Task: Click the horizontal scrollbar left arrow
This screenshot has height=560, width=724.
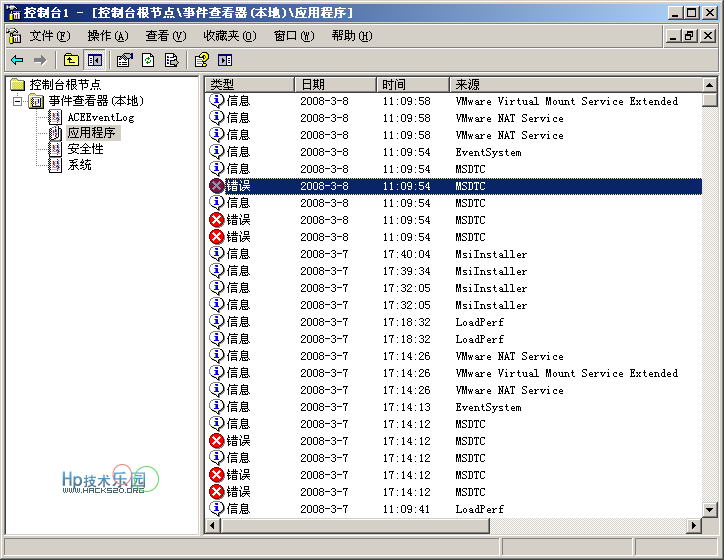Action: [212, 525]
